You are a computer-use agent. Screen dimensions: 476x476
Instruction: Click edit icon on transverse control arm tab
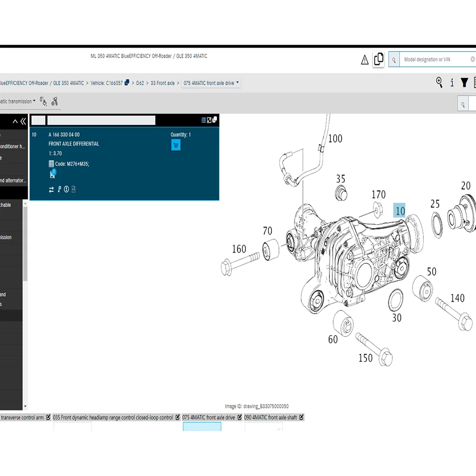click(48, 417)
